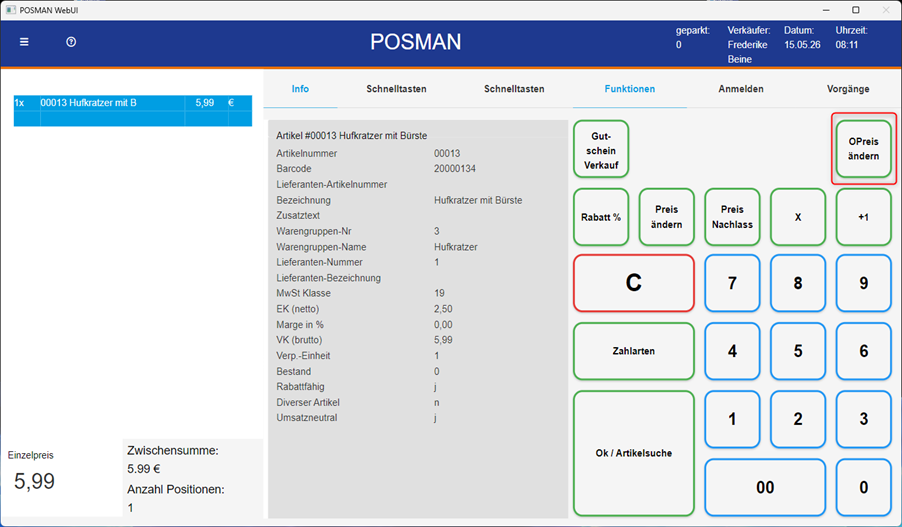Click the POSMAN title in header
Viewport: 902px width, 527px height.
[x=415, y=42]
